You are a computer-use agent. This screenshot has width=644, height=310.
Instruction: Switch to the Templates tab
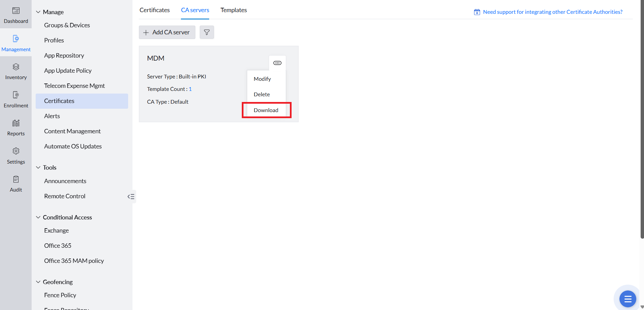click(233, 10)
